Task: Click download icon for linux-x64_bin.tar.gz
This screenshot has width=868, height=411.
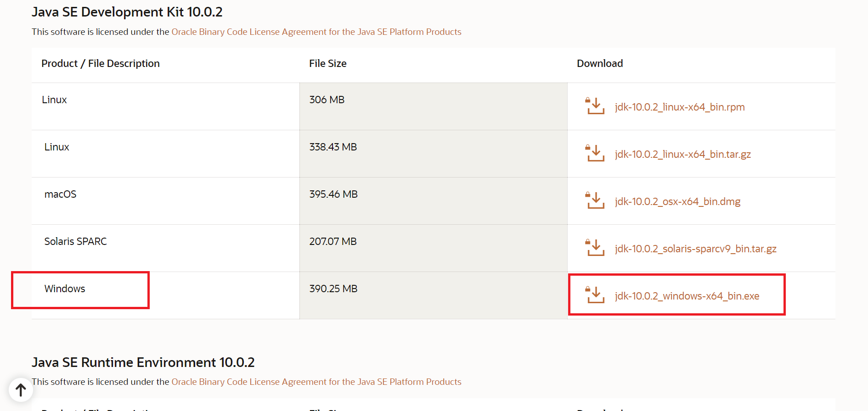Action: [595, 153]
